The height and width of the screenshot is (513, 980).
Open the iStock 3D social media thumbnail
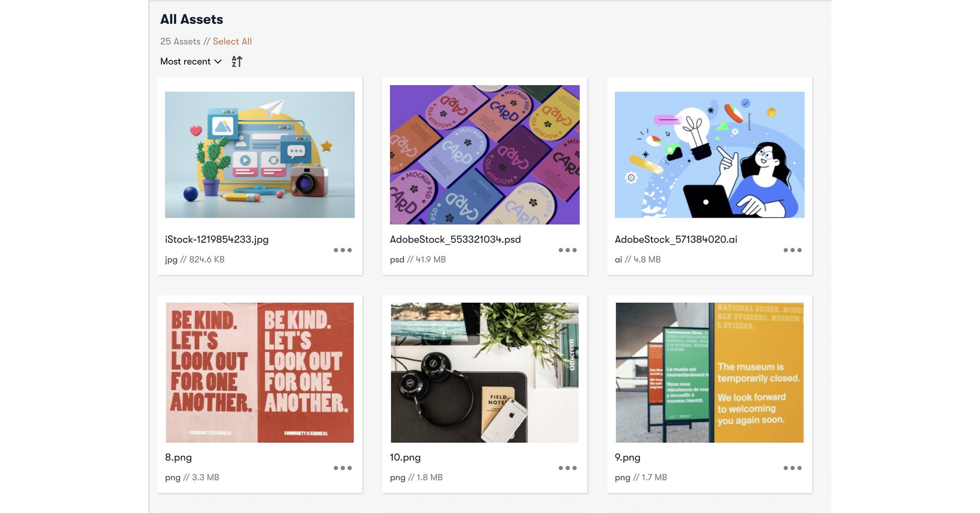(260, 154)
